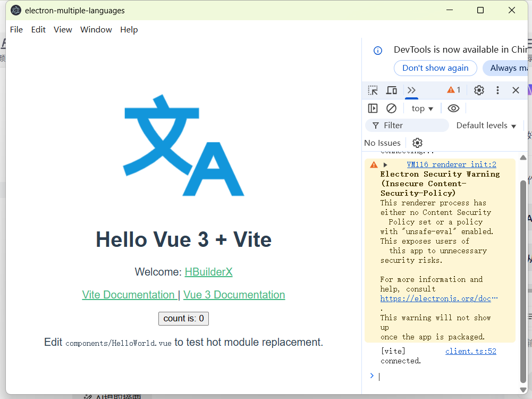532x399 pixels.
Task: Click the warning count indicator
Action: [x=454, y=90]
